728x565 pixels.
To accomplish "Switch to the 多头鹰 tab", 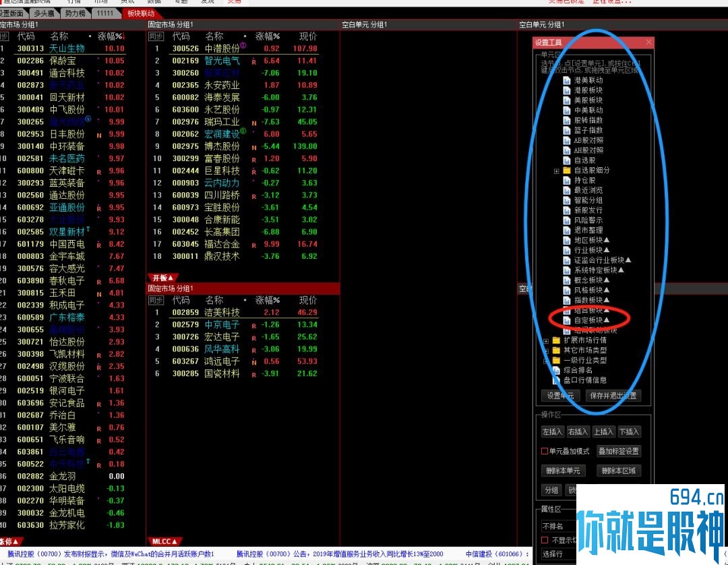I will 44,13.
